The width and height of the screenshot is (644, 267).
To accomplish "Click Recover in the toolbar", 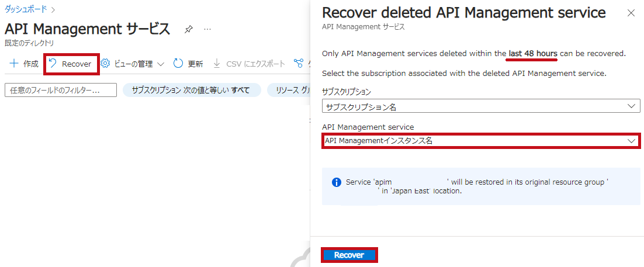I will tap(71, 64).
